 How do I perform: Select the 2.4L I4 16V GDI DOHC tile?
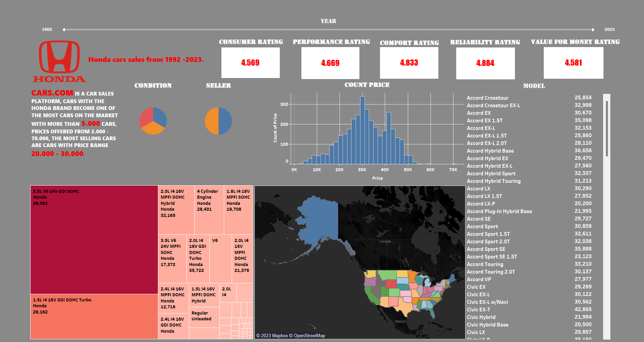point(173,326)
